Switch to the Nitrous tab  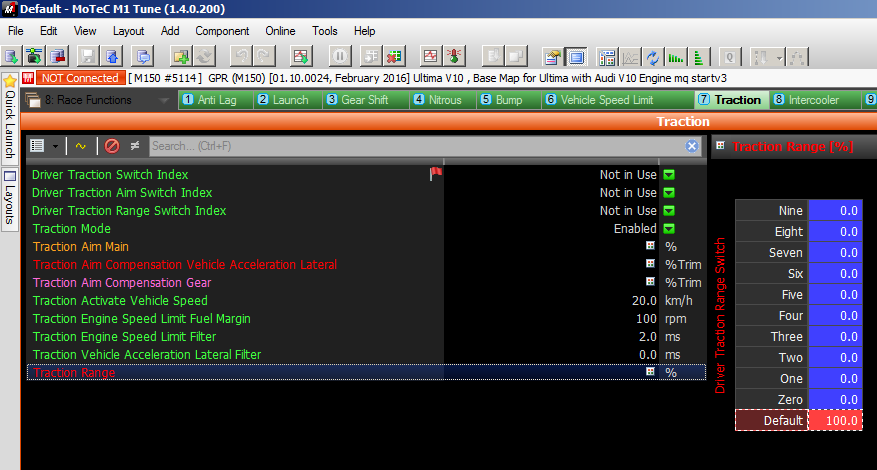(x=444, y=100)
